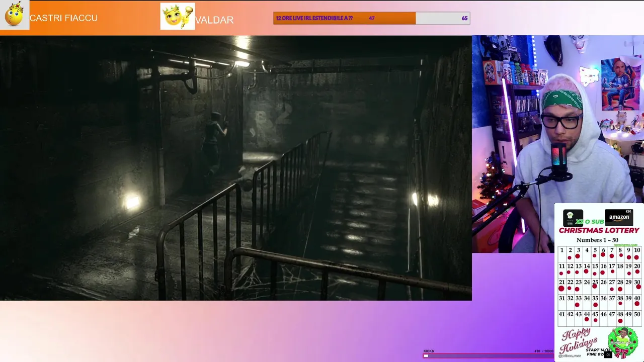Image resolution: width=644 pixels, height=362 pixels.
Task: Click the Amazon gift card image
Action: coord(619,217)
